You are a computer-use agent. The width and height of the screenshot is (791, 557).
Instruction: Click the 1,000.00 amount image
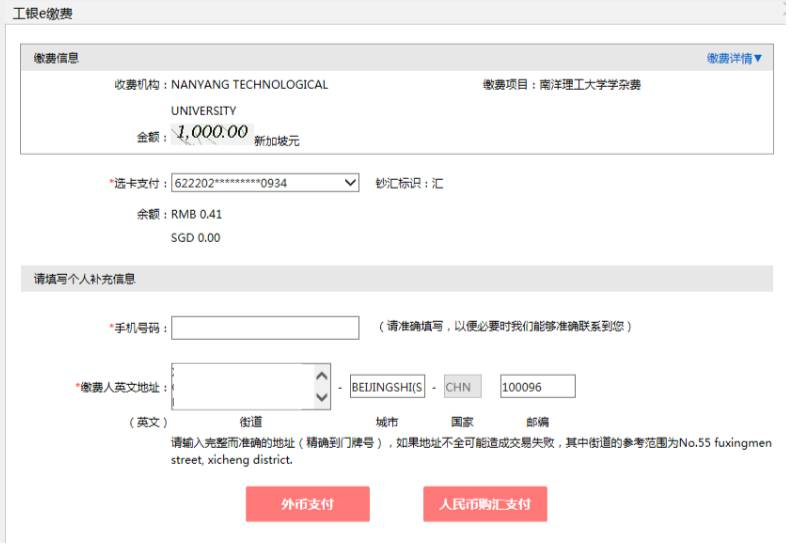[x=212, y=133]
